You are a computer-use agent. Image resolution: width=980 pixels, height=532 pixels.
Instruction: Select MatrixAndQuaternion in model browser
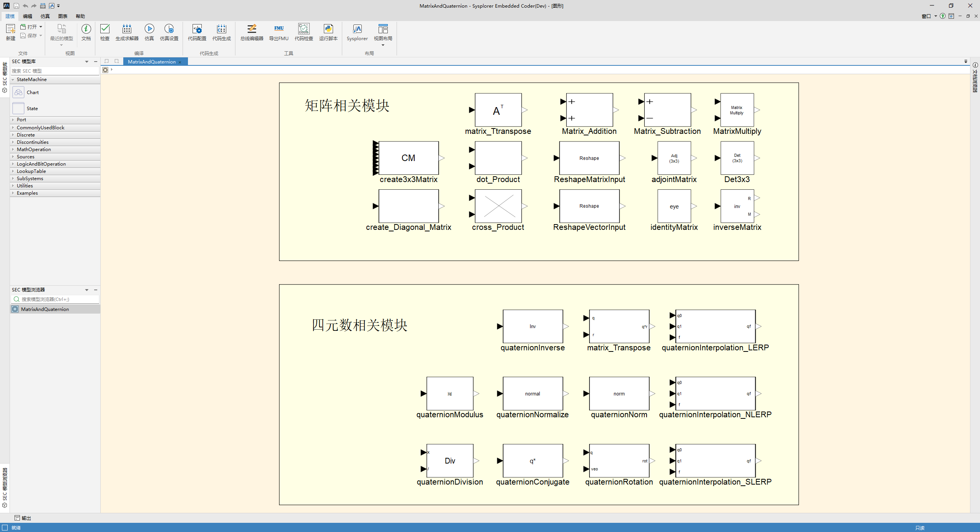pyautogui.click(x=45, y=309)
